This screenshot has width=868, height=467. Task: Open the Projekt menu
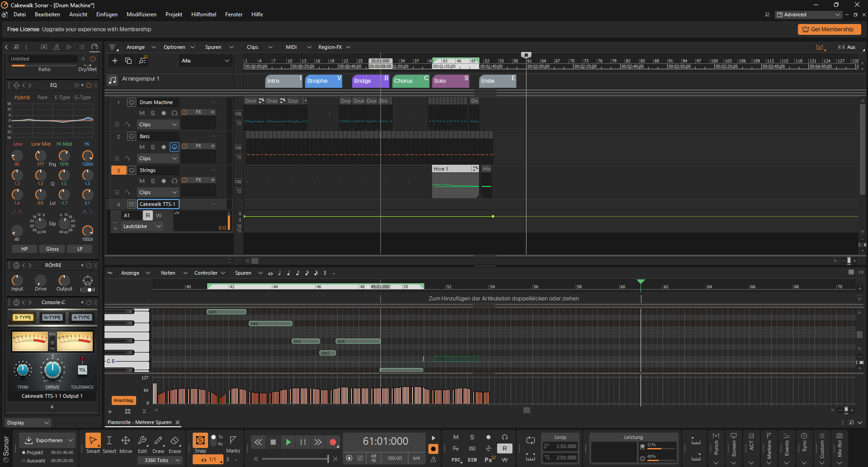(x=174, y=14)
